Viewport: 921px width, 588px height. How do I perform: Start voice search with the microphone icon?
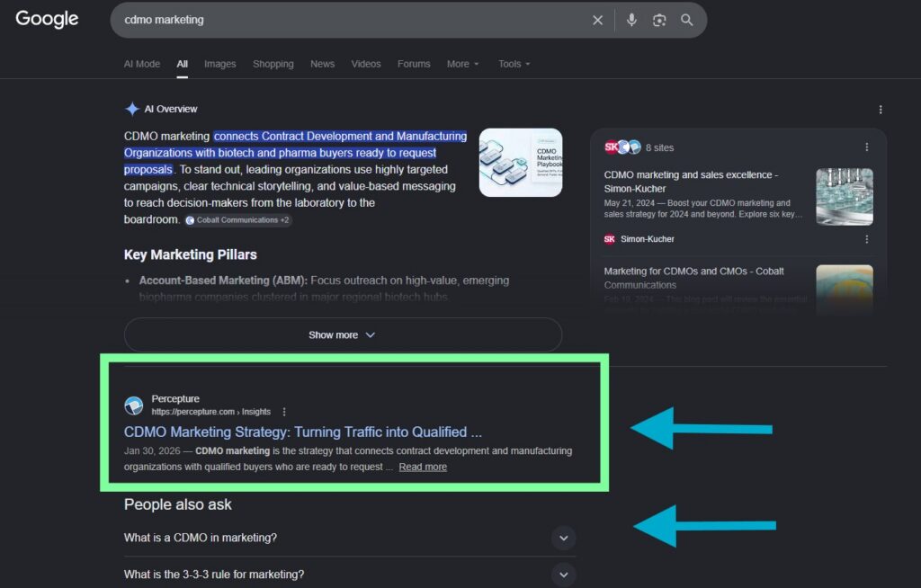point(631,20)
